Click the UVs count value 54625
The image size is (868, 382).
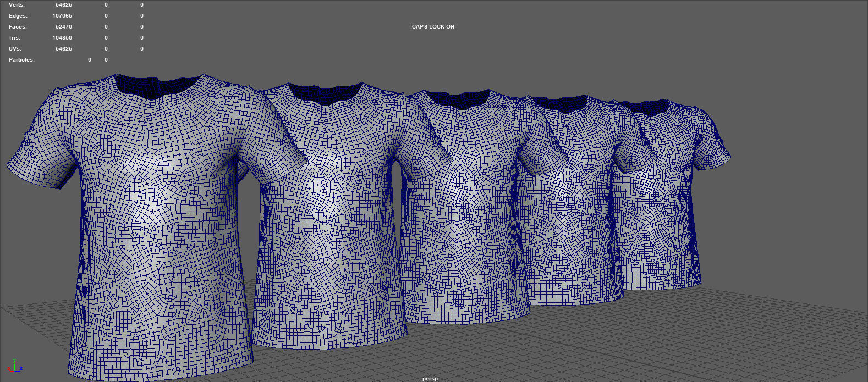[x=64, y=49]
